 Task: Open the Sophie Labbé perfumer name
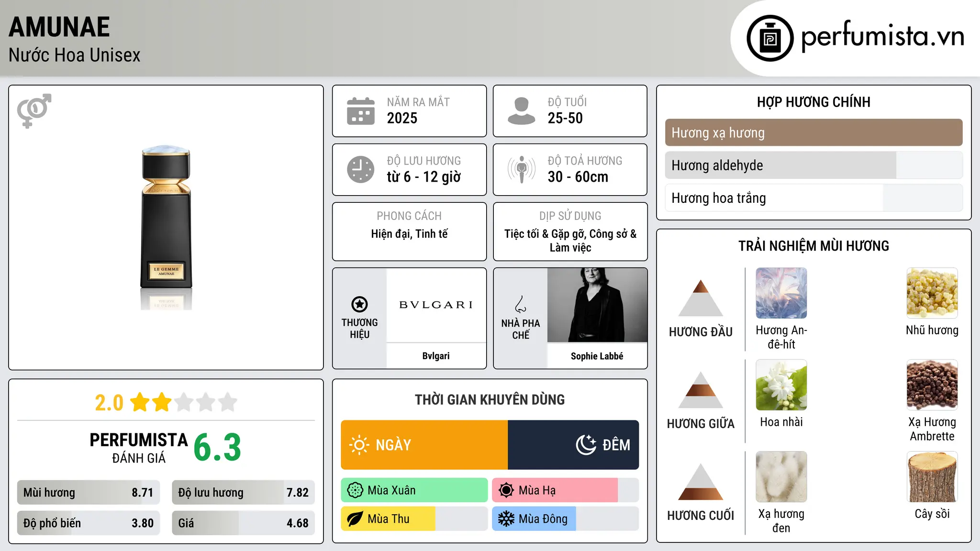point(597,356)
